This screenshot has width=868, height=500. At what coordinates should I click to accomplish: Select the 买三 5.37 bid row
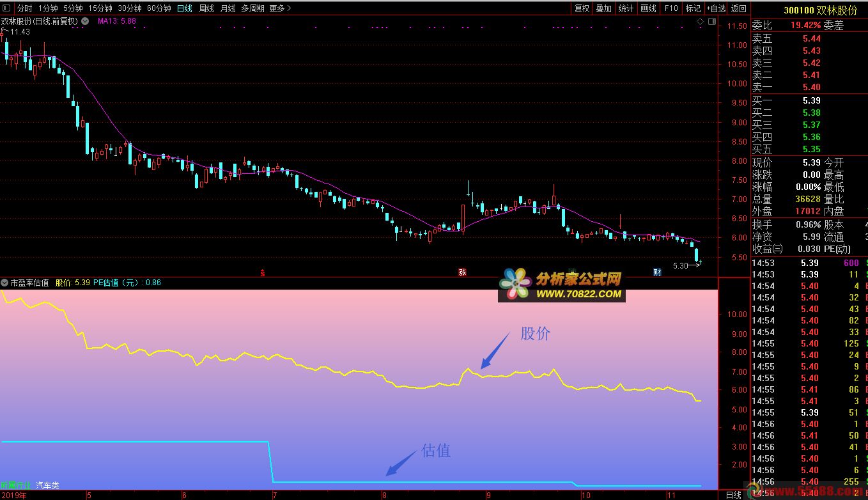[809, 125]
